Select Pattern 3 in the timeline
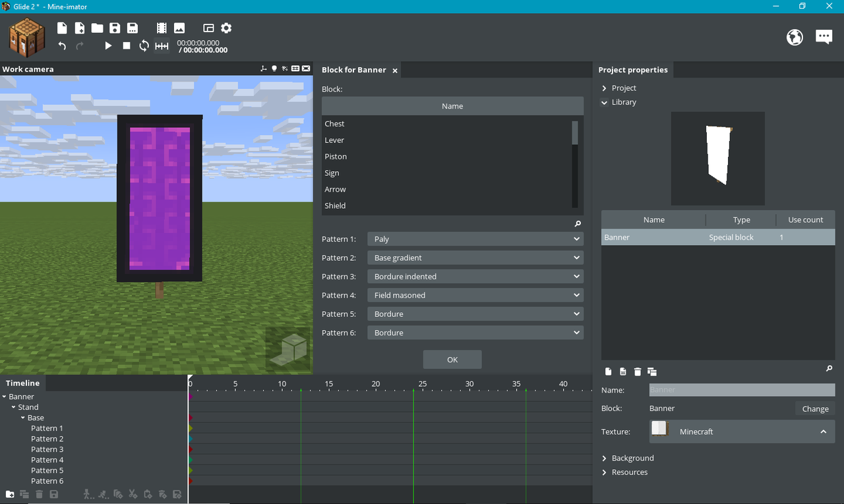Viewport: 844px width, 504px height. (x=47, y=449)
